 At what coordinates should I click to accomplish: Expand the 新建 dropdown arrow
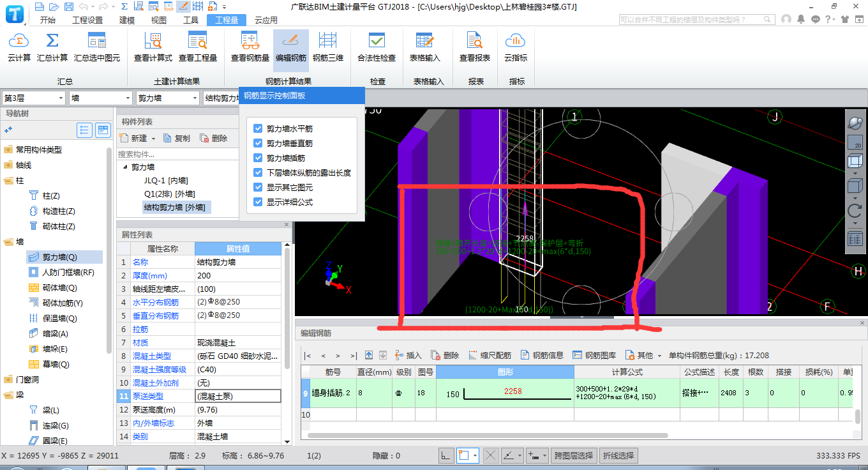pos(153,139)
